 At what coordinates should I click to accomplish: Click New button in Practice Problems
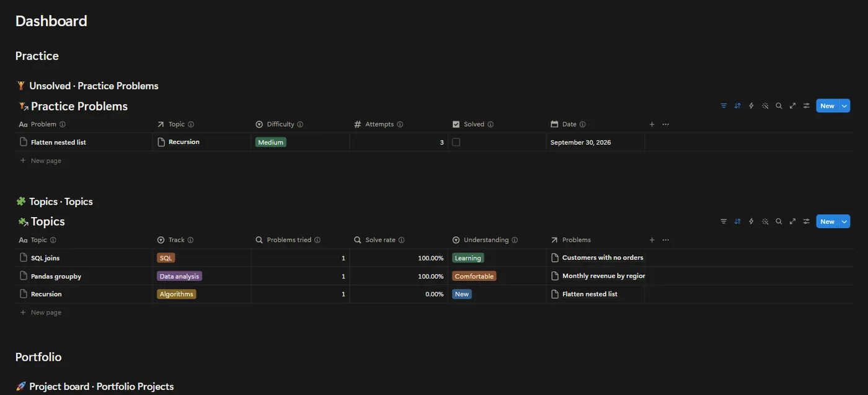click(x=828, y=106)
